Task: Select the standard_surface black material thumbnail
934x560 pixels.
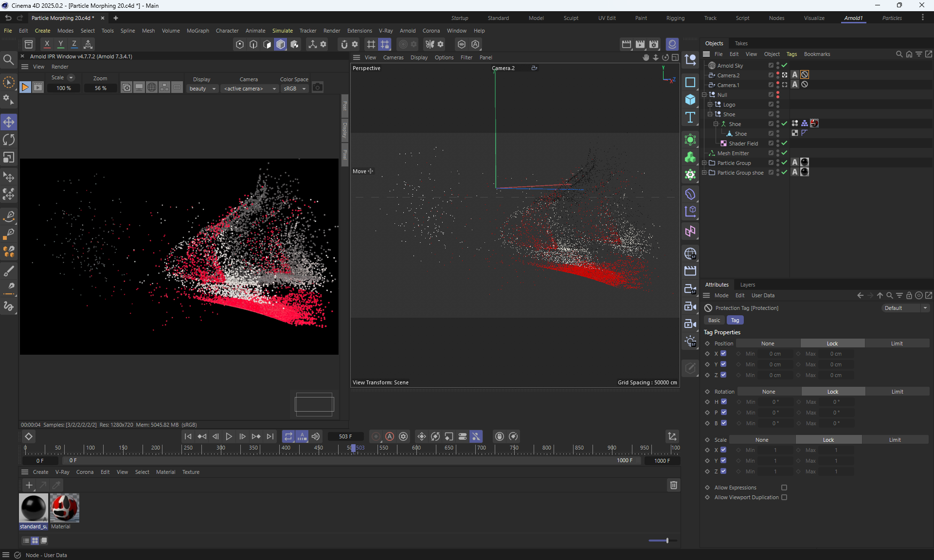Action: 33,507
